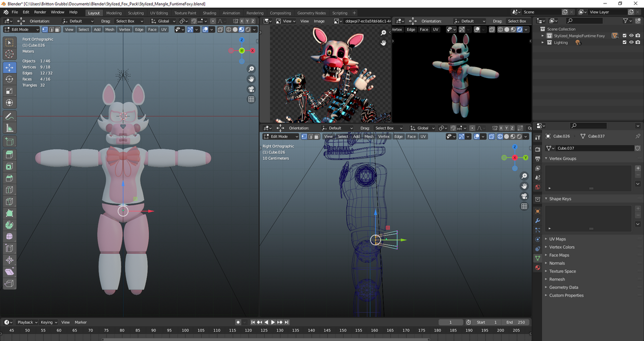Select the Knife tool

[x=10, y=202]
